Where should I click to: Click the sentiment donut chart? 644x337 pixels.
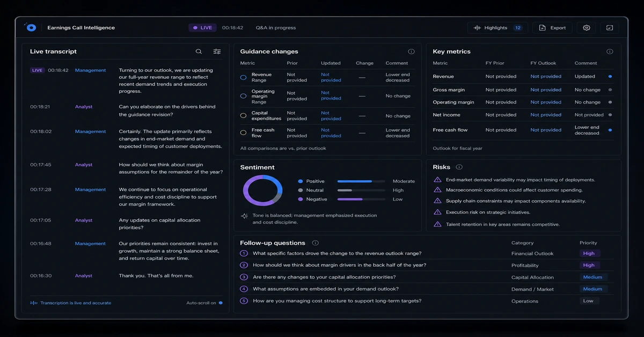tap(262, 191)
